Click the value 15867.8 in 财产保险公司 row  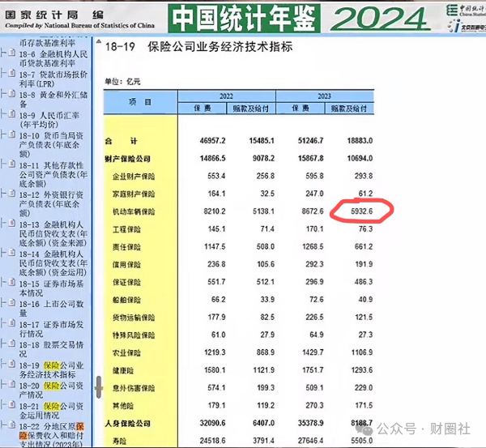pos(310,159)
